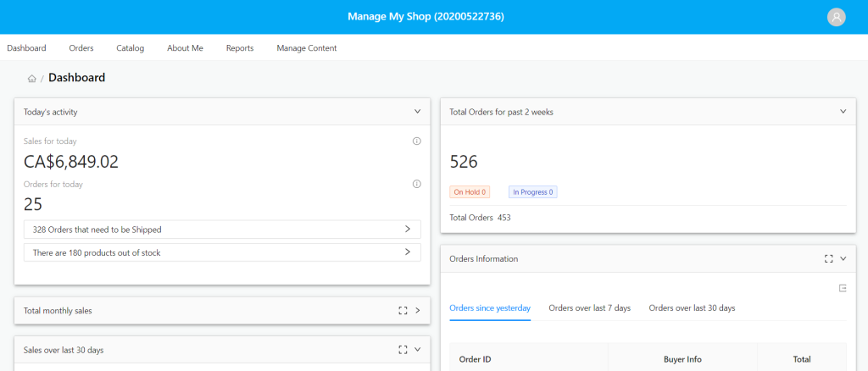Collapse the Today's activity panel
868x371 pixels.
(x=417, y=111)
